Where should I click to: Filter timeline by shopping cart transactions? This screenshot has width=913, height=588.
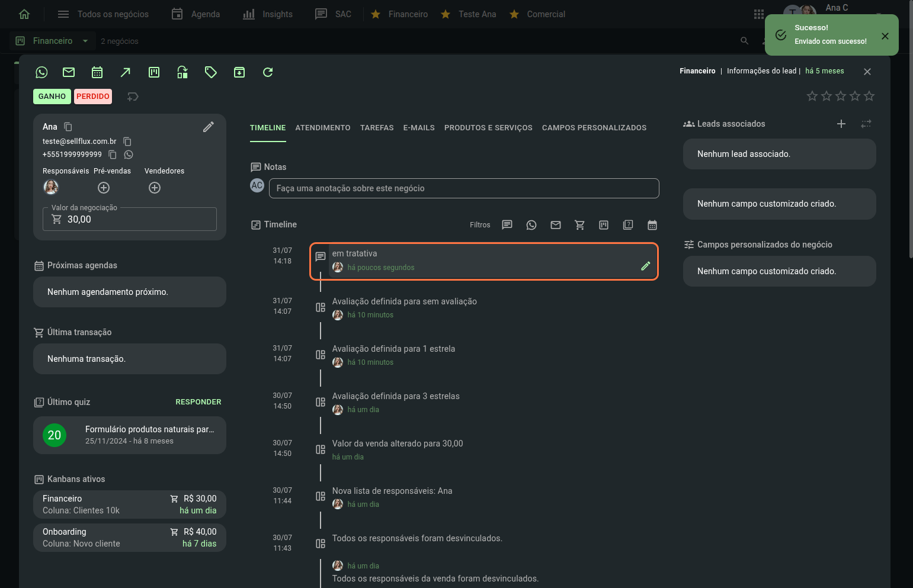click(x=579, y=225)
